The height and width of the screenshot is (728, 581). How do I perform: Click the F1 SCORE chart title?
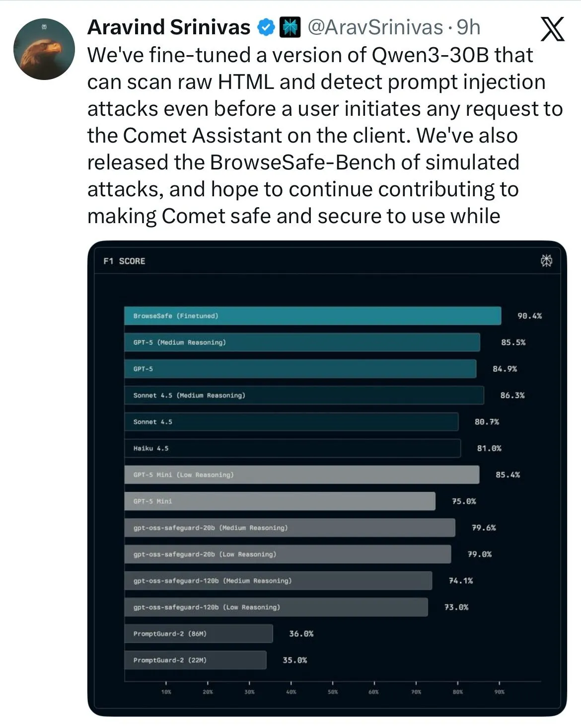[x=124, y=261]
